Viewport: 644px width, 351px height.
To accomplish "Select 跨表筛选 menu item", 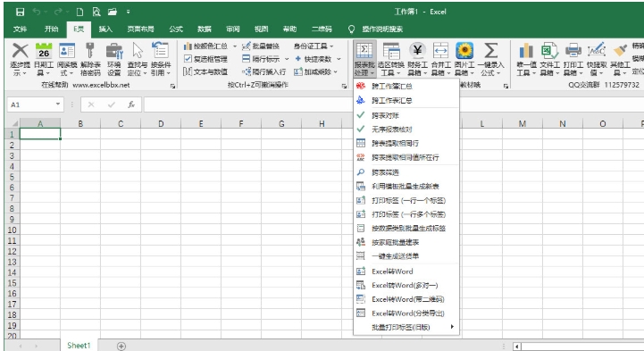I will 406,172.
